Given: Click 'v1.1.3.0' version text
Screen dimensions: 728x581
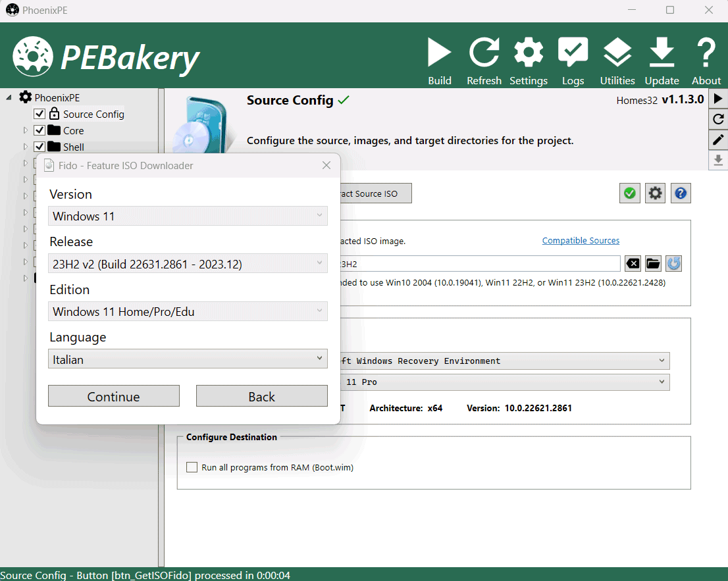Looking at the screenshot, I should coord(683,99).
